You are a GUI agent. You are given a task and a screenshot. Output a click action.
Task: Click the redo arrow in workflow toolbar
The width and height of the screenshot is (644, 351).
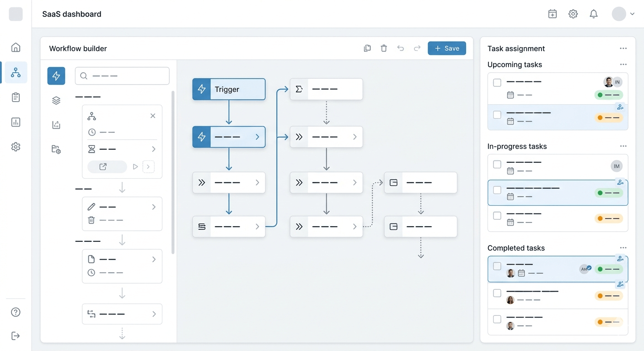coord(417,48)
